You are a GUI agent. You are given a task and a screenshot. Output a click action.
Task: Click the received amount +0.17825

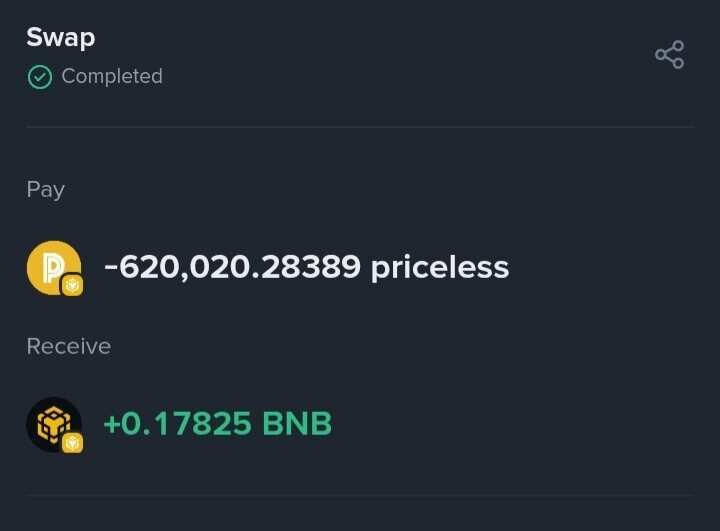pyautogui.click(x=177, y=423)
